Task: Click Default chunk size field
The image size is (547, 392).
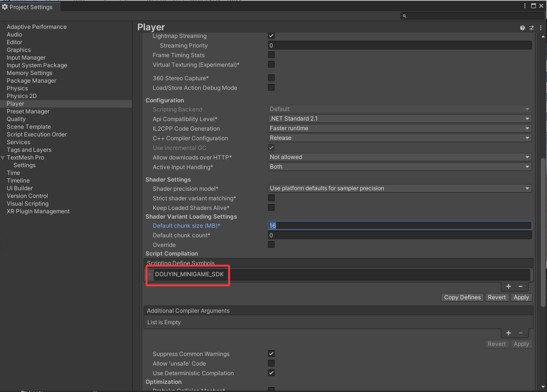Action: pos(400,225)
